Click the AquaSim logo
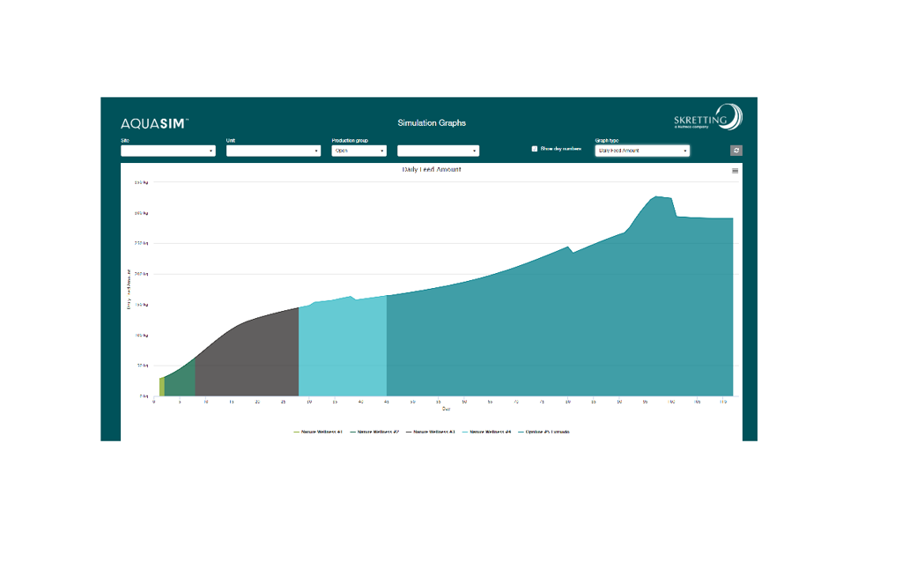The image size is (924, 569). 154,123
